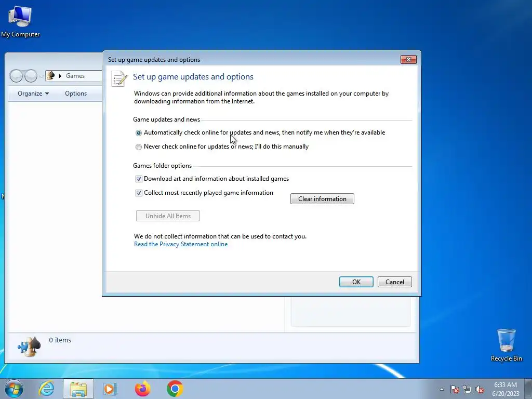Screen dimensions: 532x399
Task: Open My Computer desktop icon
Action: click(x=20, y=21)
